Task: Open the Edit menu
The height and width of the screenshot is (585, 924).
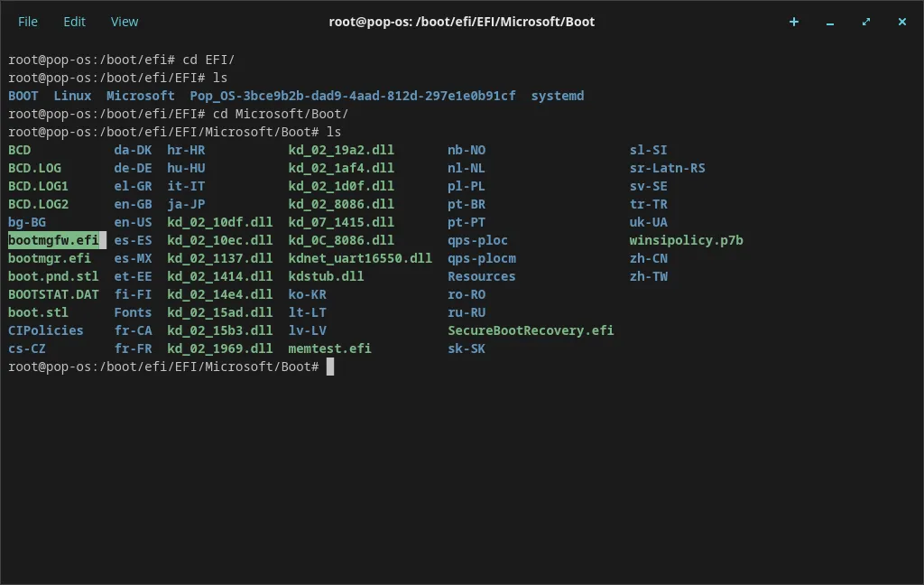Action: (75, 22)
